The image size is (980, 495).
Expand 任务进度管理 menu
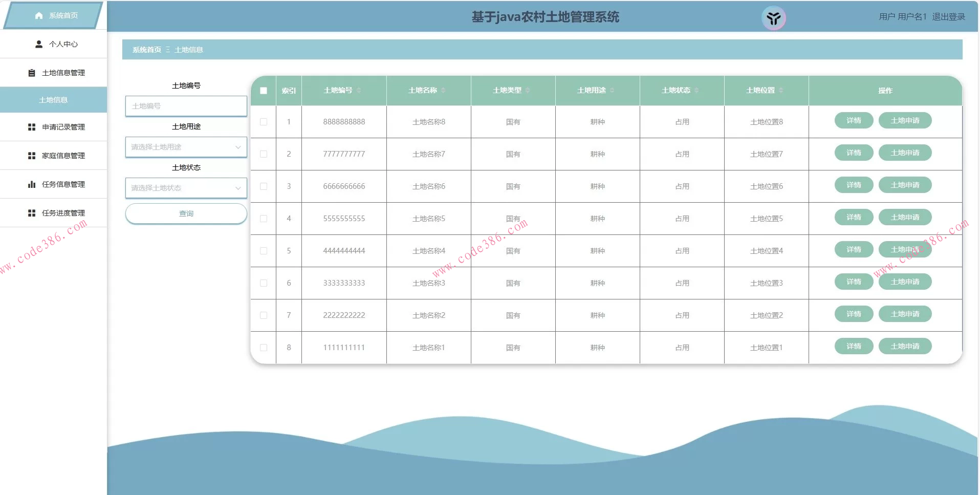coord(53,213)
